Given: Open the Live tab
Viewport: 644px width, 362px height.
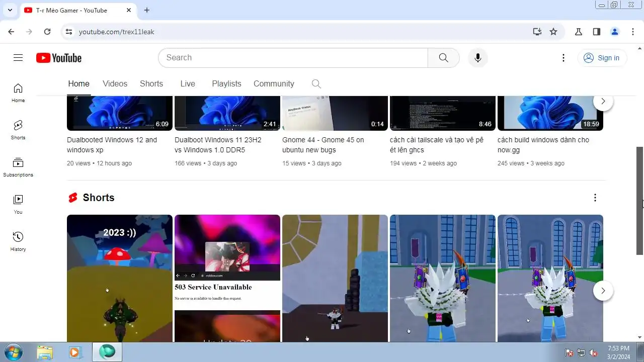Looking at the screenshot, I should (x=188, y=84).
